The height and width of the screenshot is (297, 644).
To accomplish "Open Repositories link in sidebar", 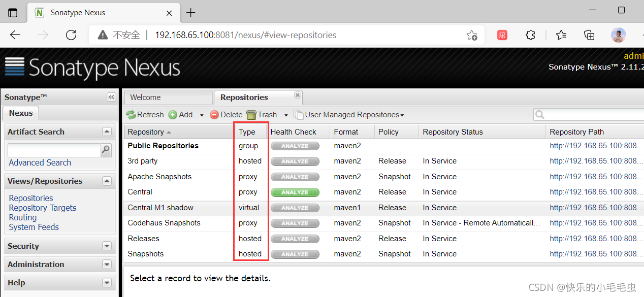I will tap(31, 198).
